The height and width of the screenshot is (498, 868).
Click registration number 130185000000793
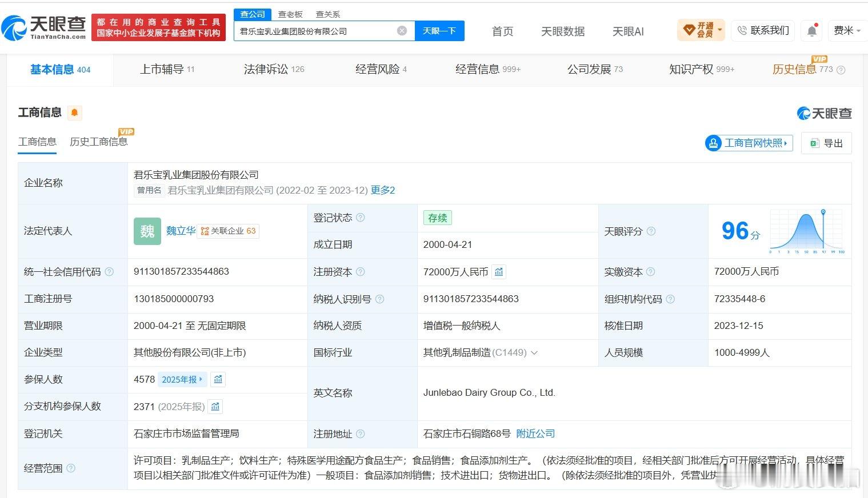point(174,299)
